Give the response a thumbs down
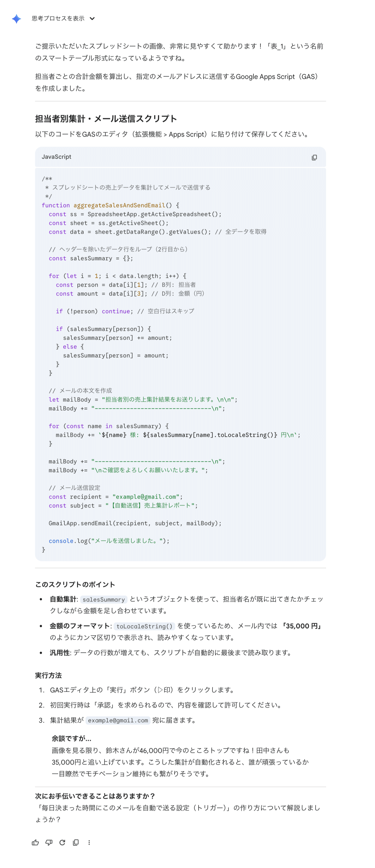375x868 pixels. (x=49, y=842)
